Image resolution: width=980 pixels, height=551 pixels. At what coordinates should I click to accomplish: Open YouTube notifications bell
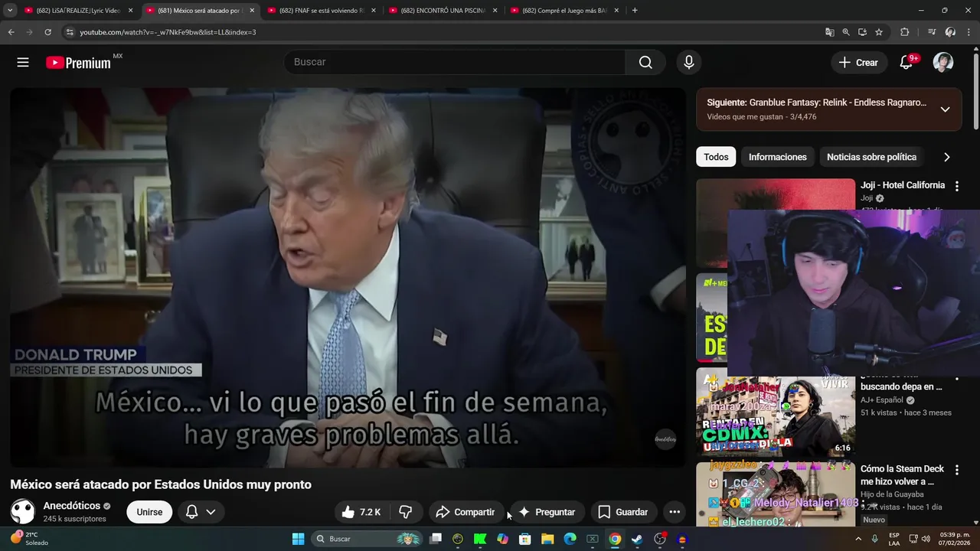click(906, 63)
